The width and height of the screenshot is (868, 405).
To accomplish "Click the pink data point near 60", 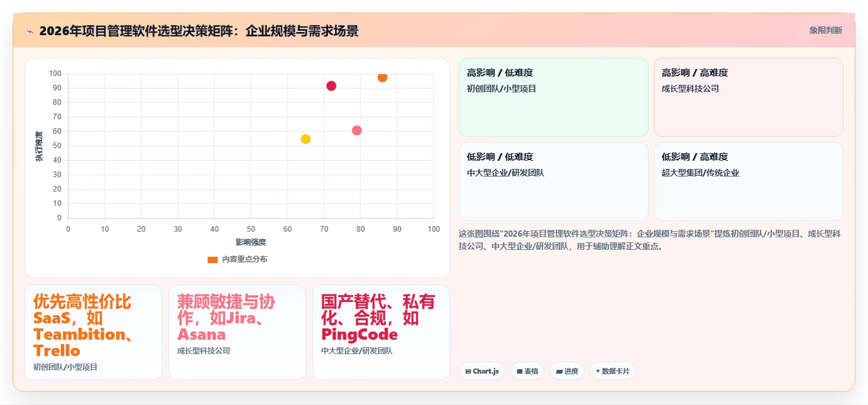I will pos(357,131).
